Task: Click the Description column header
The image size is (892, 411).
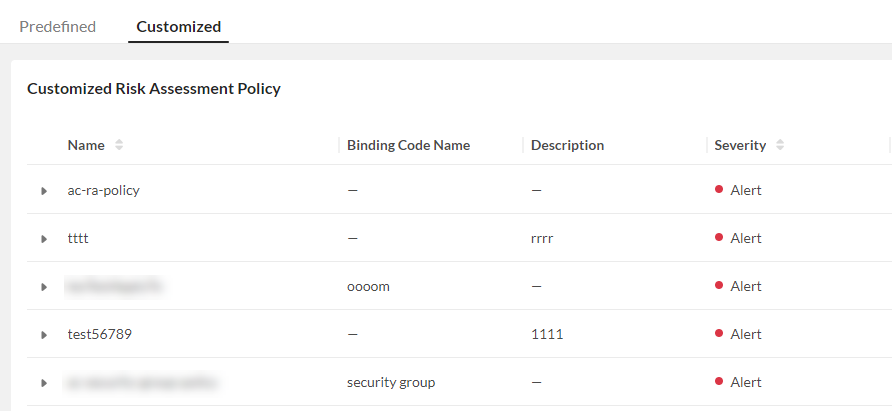Action: [x=567, y=145]
